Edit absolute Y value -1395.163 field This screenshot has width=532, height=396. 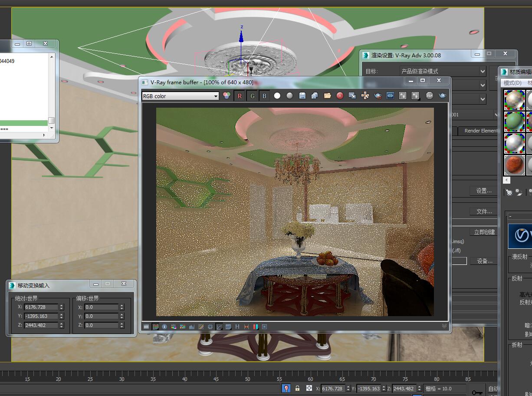(x=41, y=316)
